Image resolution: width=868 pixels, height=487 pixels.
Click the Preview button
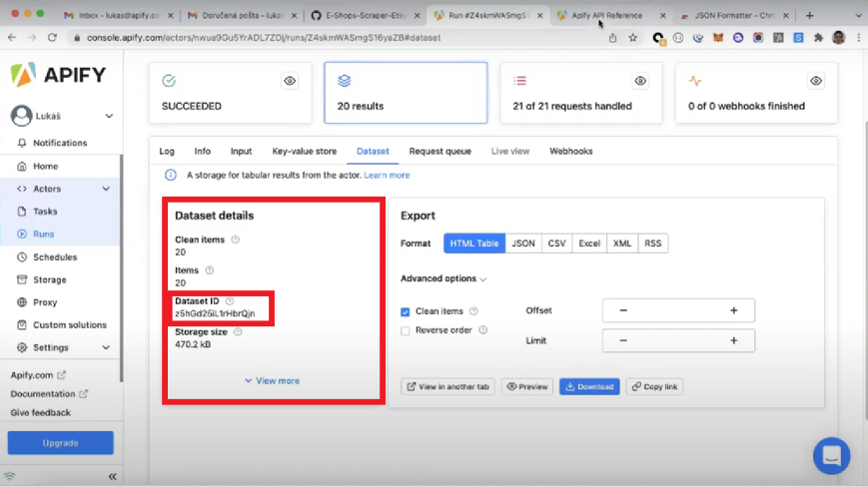[x=527, y=386]
